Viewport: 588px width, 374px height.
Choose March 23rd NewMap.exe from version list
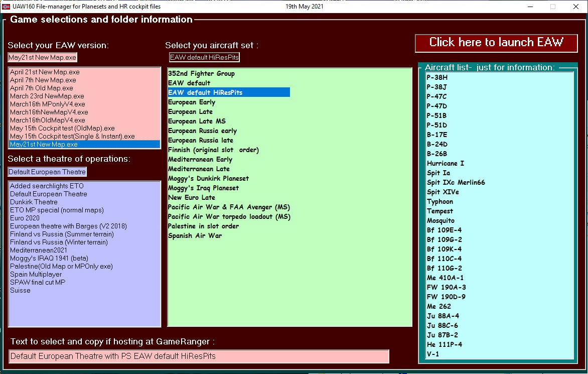[47, 96]
